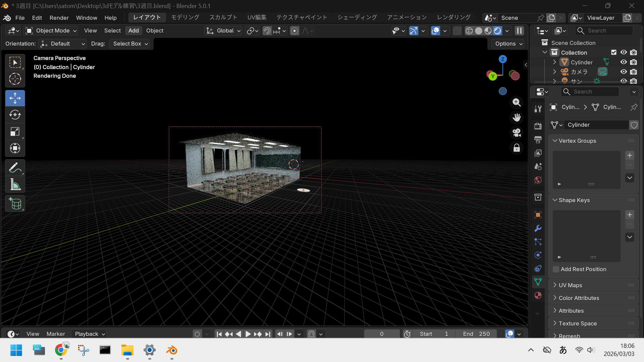
Task: Select the 3D cursor tool
Action: pyautogui.click(x=15, y=79)
